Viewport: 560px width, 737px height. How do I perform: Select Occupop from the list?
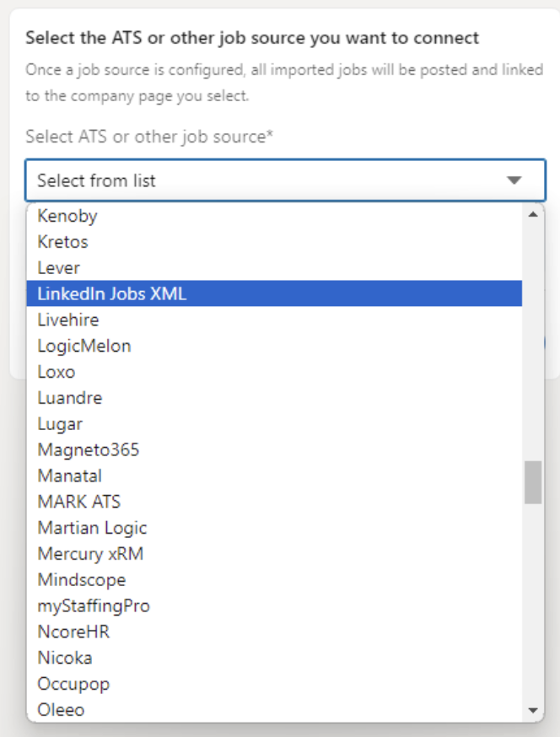pos(74,684)
